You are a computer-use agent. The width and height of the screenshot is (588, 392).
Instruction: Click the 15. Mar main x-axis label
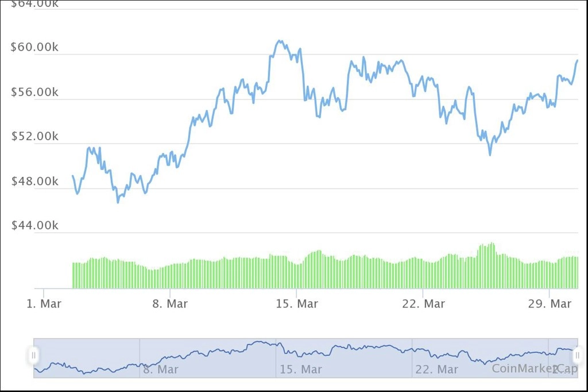pyautogui.click(x=297, y=303)
